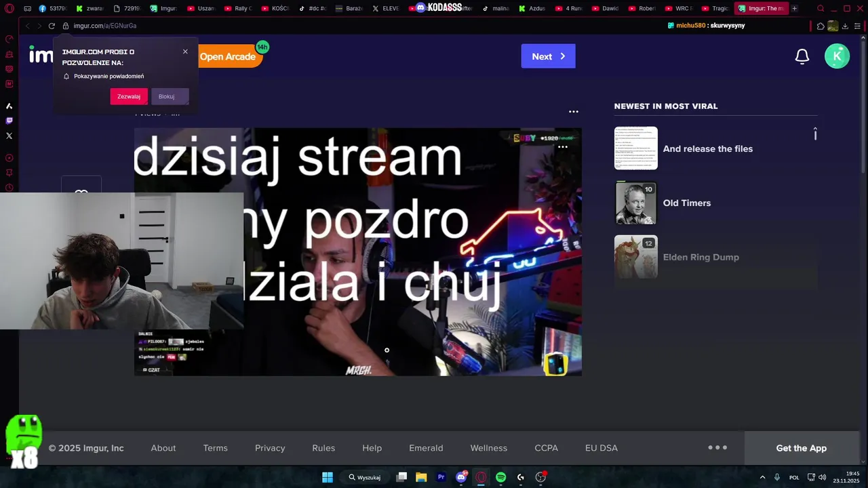Search tabs with the magnifier icon

tap(821, 9)
